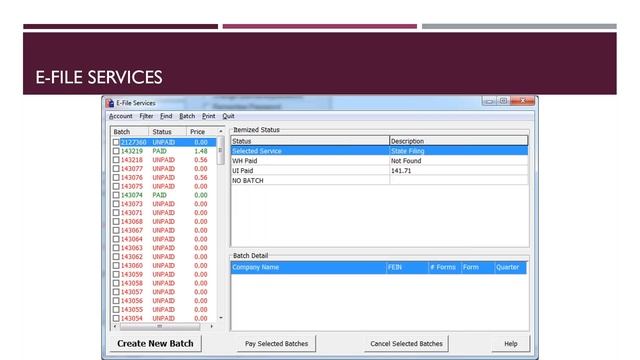640x360 pixels.
Task: Click the 1.48 price of batch 143219
Action: (201, 151)
